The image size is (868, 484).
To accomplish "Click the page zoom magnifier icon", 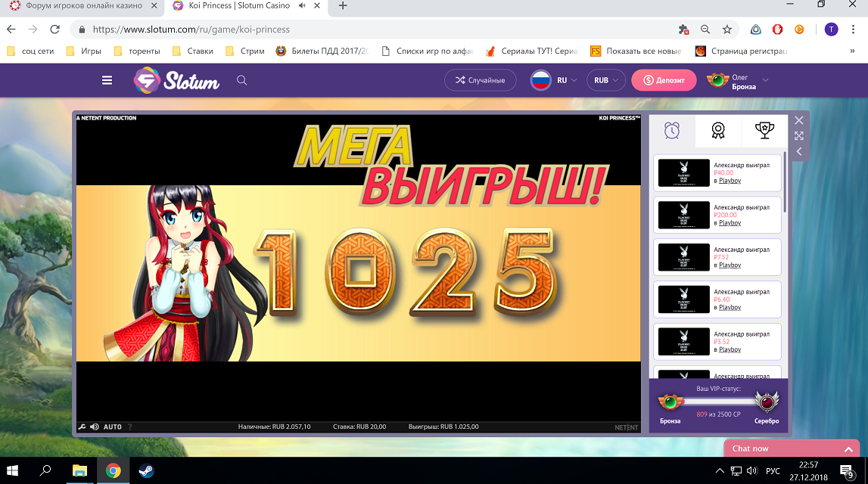I will point(705,29).
